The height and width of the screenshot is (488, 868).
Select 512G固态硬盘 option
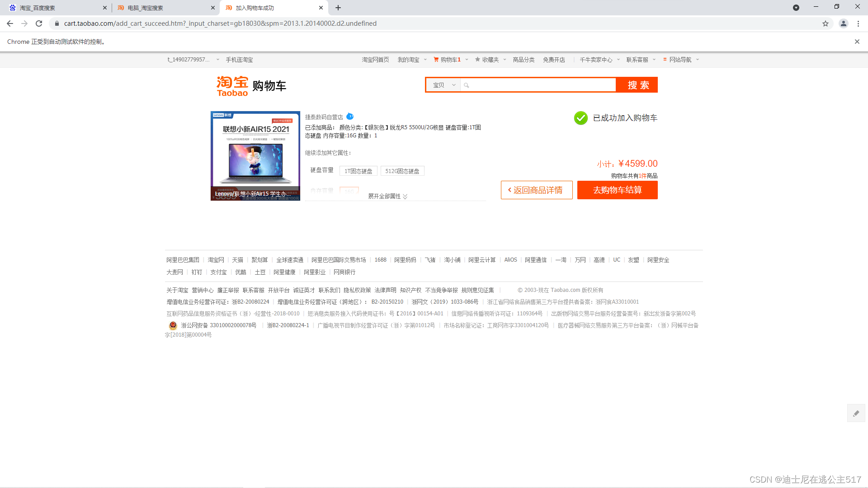coord(402,171)
